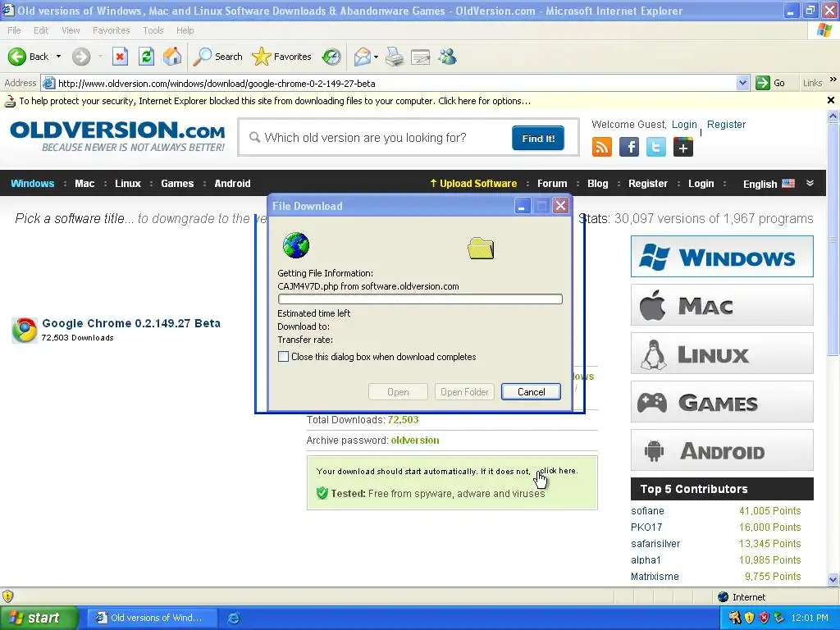Click the Edit page toolbar icon

(x=421, y=57)
